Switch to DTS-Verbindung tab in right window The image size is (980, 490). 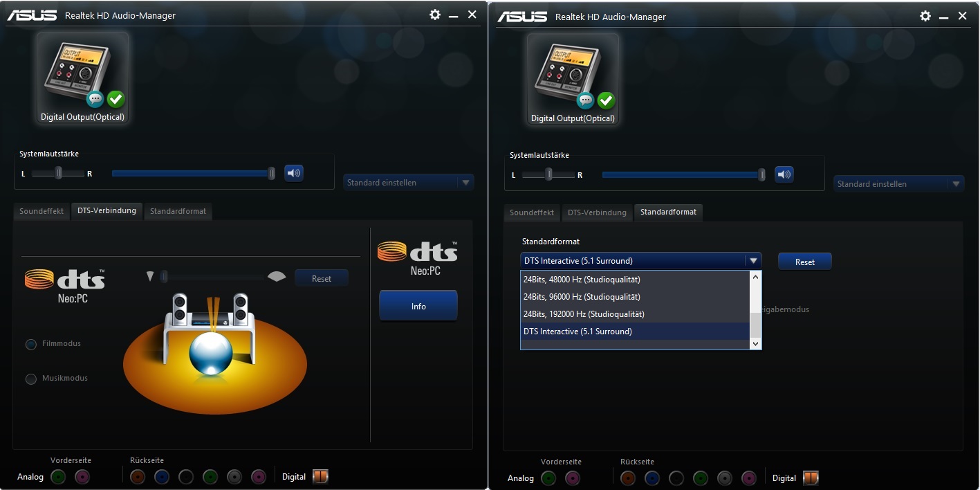click(597, 212)
